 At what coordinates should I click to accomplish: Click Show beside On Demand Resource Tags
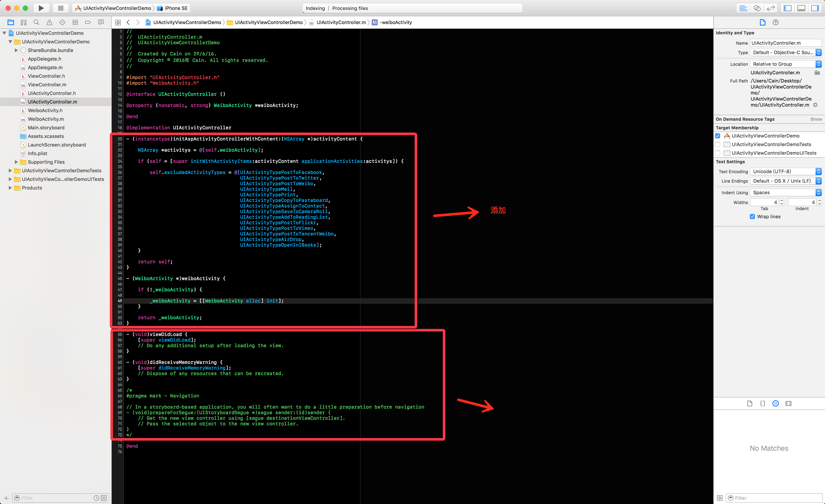[816, 119]
